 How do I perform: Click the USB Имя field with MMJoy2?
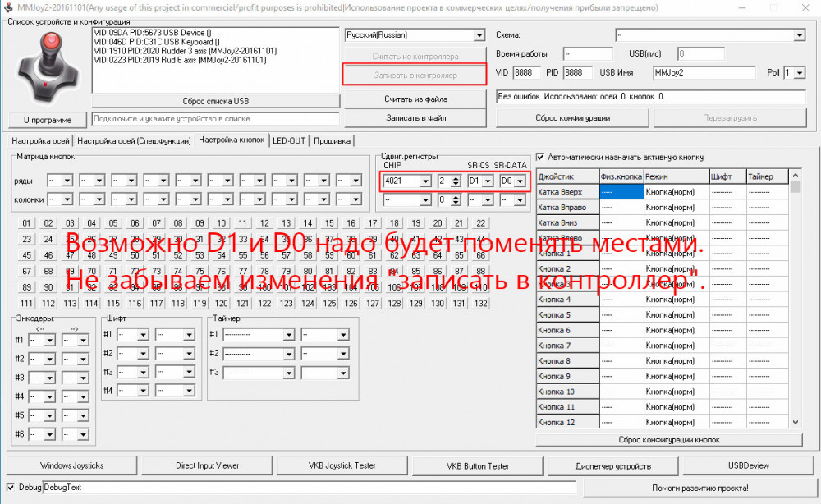704,73
